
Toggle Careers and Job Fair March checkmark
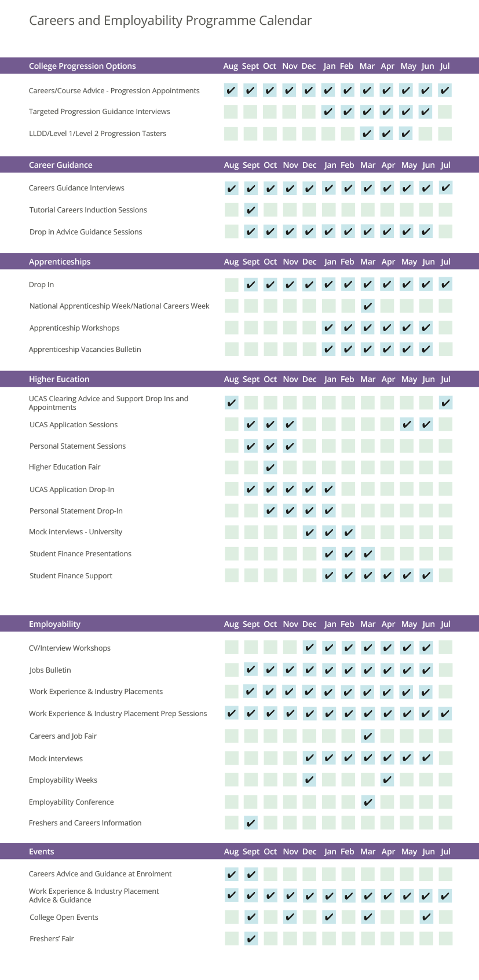click(368, 736)
